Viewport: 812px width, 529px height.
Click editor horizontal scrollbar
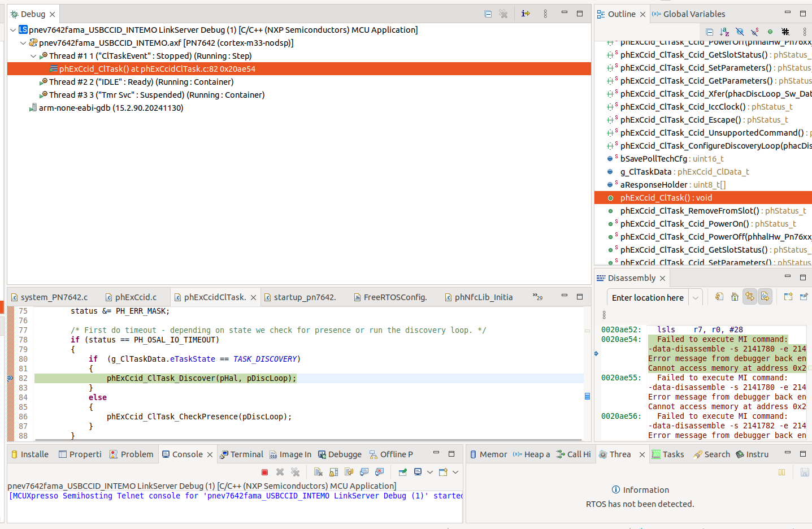(308, 440)
